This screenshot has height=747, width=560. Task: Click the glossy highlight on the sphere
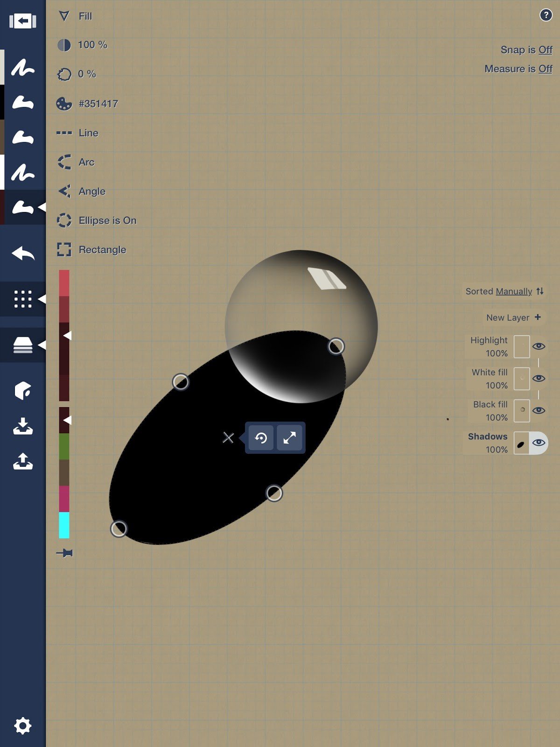point(327,278)
